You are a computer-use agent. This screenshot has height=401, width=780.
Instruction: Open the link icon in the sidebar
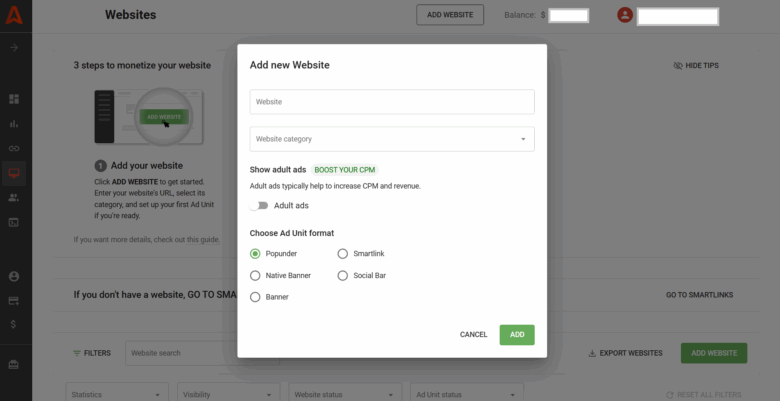click(x=14, y=148)
